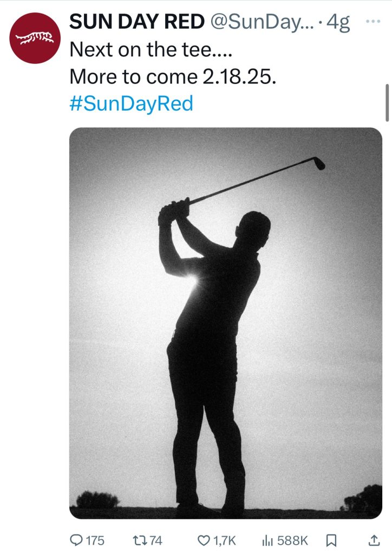Image resolution: width=392 pixels, height=555 pixels.
Task: Open the reply speech bubble icon
Action: 77,540
